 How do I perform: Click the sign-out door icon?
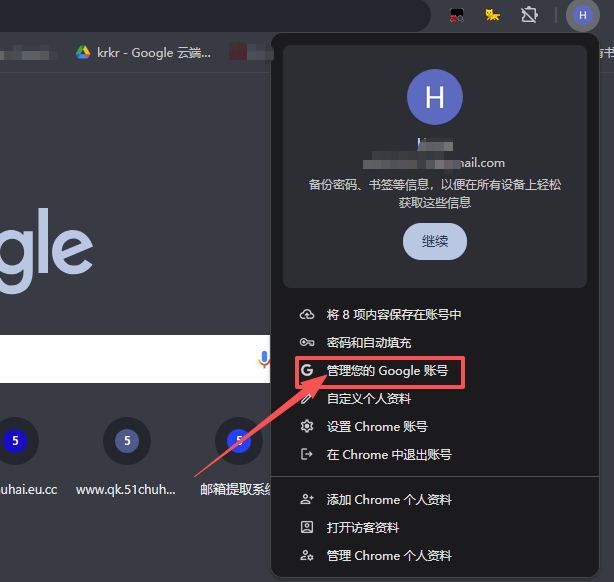306,454
